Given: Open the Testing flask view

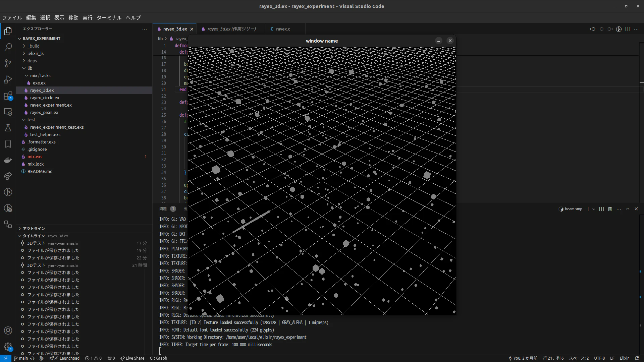Looking at the screenshot, I should [8, 128].
